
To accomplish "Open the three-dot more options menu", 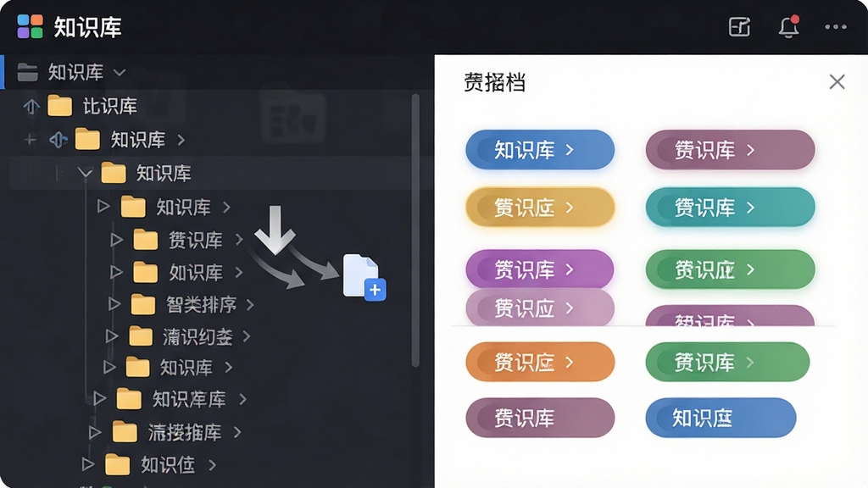I will (x=835, y=26).
